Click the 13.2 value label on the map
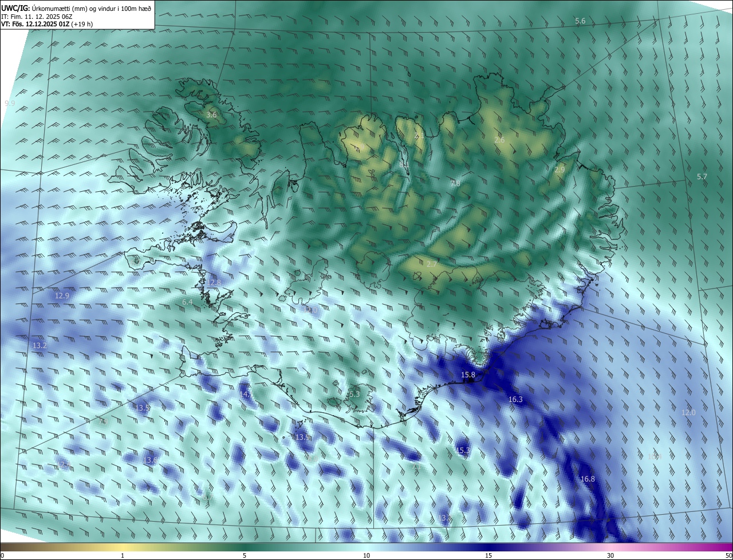 (x=40, y=346)
